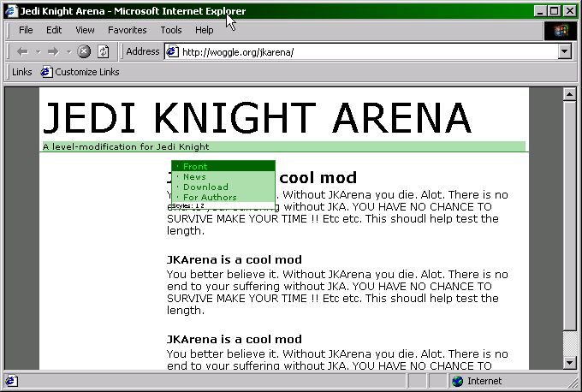Open the Help menu
Screen dimensions: 582x392
(205, 30)
